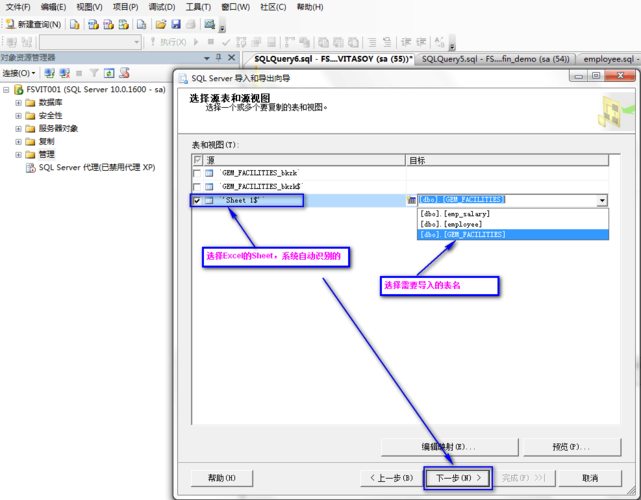Open the 编辑(E) menu

[53, 7]
